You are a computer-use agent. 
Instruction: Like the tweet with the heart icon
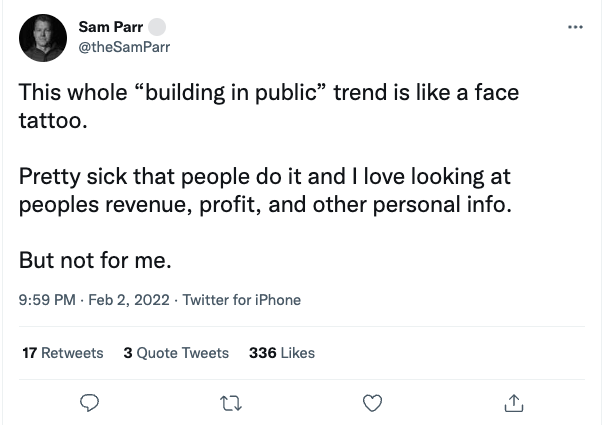372,403
